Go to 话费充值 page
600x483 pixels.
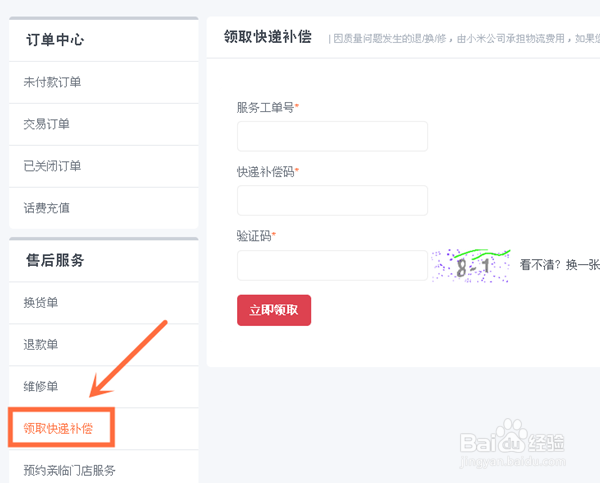point(46,208)
